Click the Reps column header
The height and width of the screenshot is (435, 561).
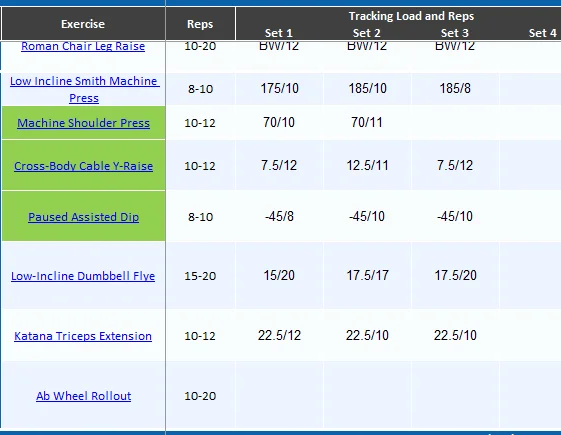coord(200,24)
